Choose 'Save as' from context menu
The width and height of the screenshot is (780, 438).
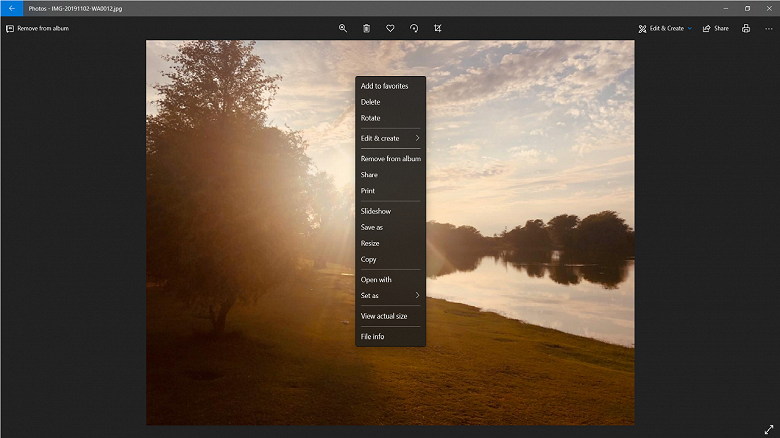tap(372, 227)
